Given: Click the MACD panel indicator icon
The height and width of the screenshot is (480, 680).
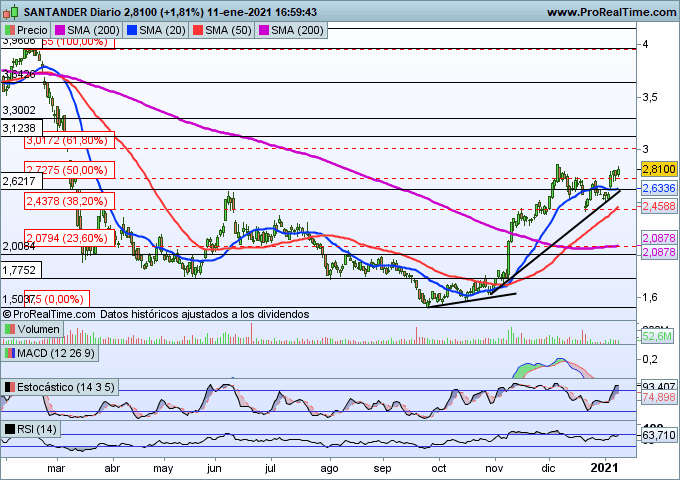Looking at the screenshot, I should tap(10, 353).
